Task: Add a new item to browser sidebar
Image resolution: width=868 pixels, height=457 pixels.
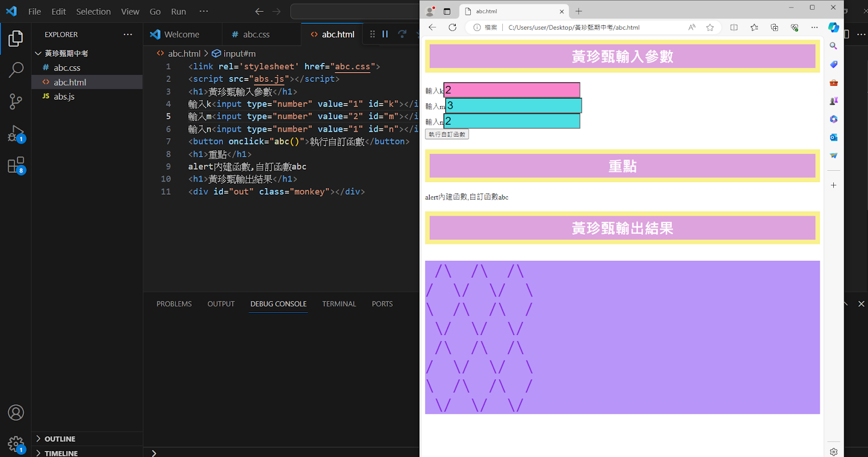Action: (x=834, y=185)
